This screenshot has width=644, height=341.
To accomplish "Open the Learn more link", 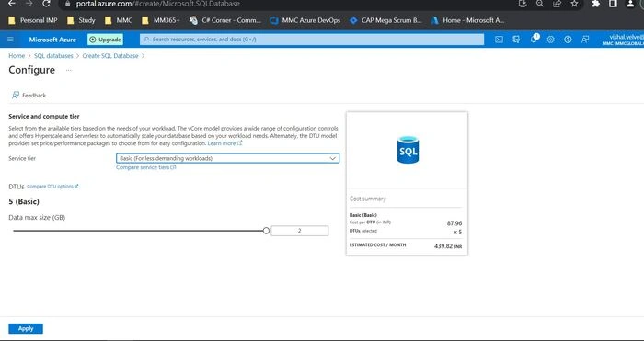I will coord(224,143).
